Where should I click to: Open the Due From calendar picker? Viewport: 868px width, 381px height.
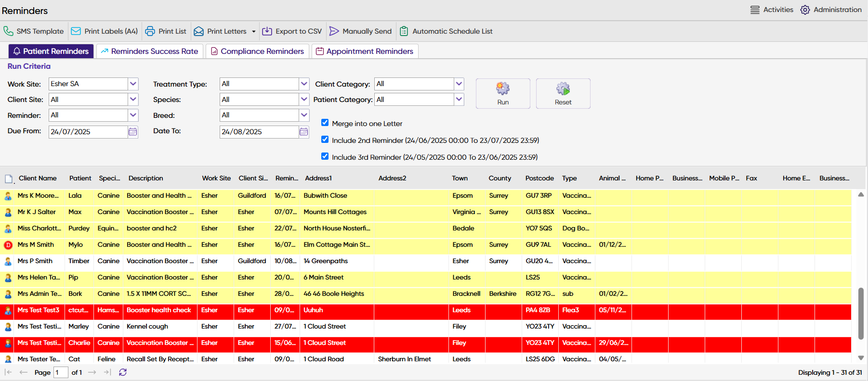(133, 132)
